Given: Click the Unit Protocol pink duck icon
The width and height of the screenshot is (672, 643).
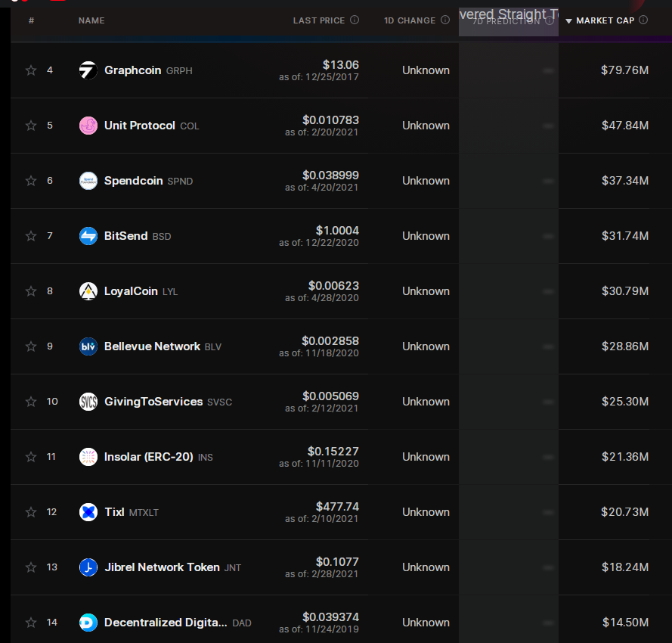Looking at the screenshot, I should [88, 126].
